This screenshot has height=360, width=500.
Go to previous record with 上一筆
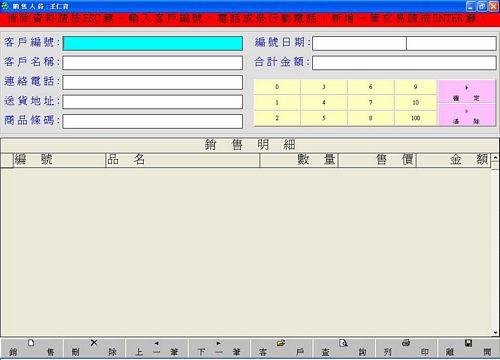coord(157,348)
